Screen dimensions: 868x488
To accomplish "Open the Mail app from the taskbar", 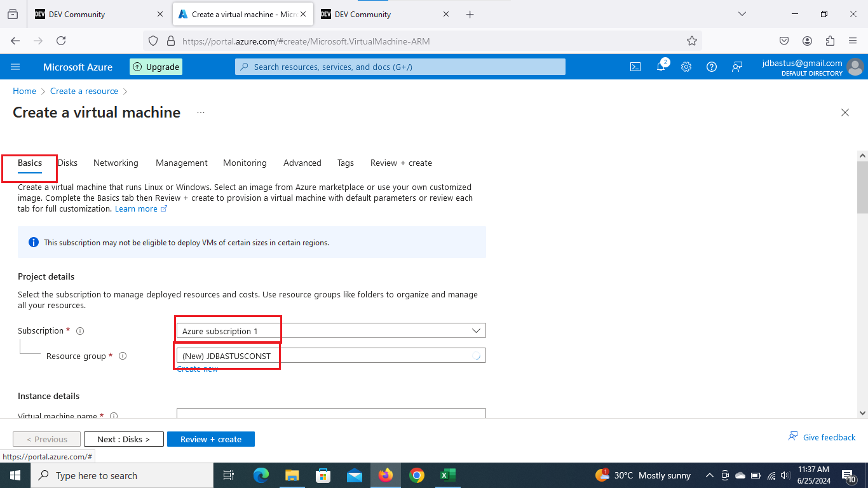I will click(x=355, y=475).
